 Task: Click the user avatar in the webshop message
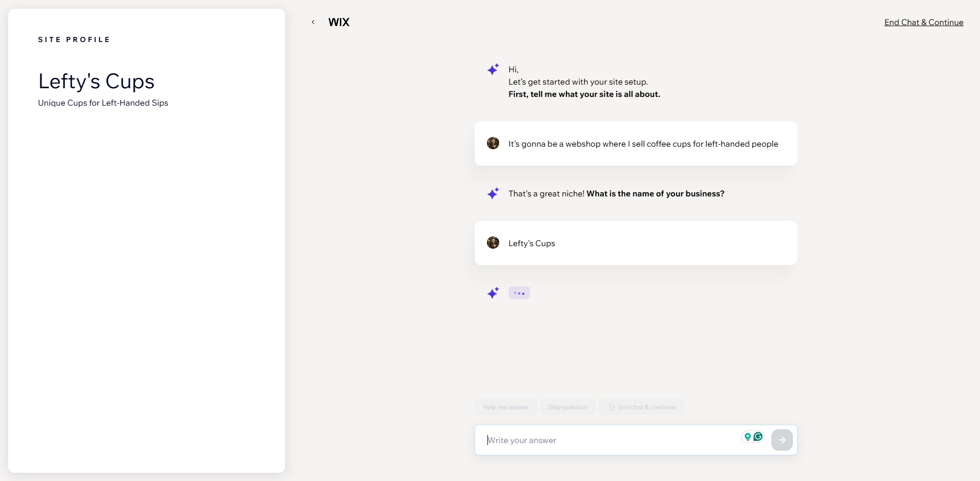pyautogui.click(x=493, y=144)
